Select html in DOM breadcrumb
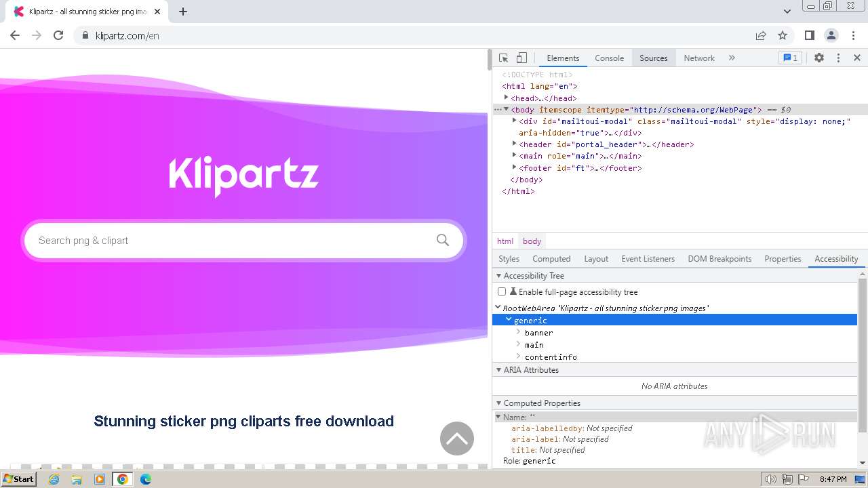 tap(505, 241)
